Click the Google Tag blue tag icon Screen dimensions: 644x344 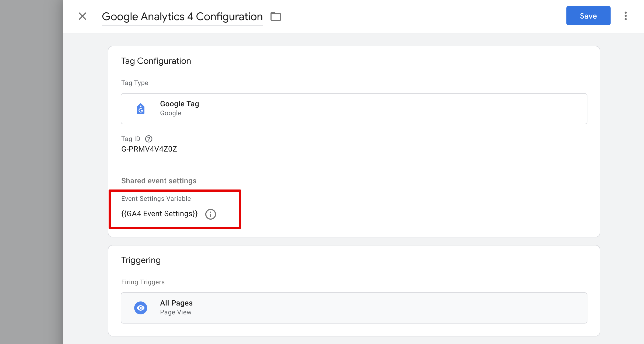[141, 109]
